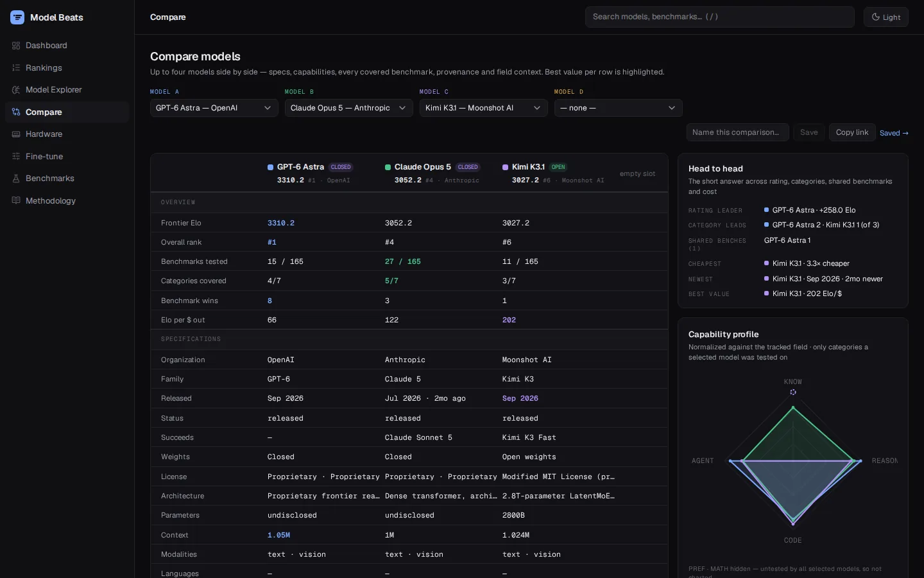
Task: Click the moon icon in Light button
Action: [x=876, y=17]
